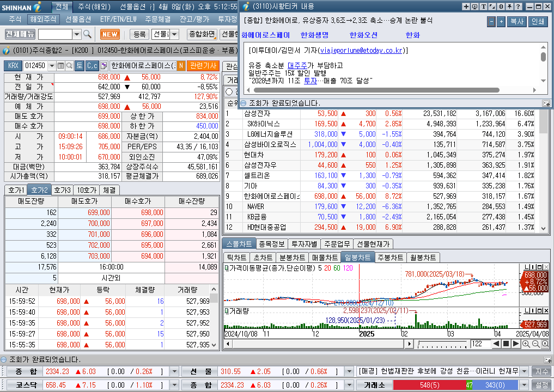Expand the stock code 012450 dropdown
Image resolution: width=554 pixels, height=392 pixels.
pyautogui.click(x=52, y=66)
